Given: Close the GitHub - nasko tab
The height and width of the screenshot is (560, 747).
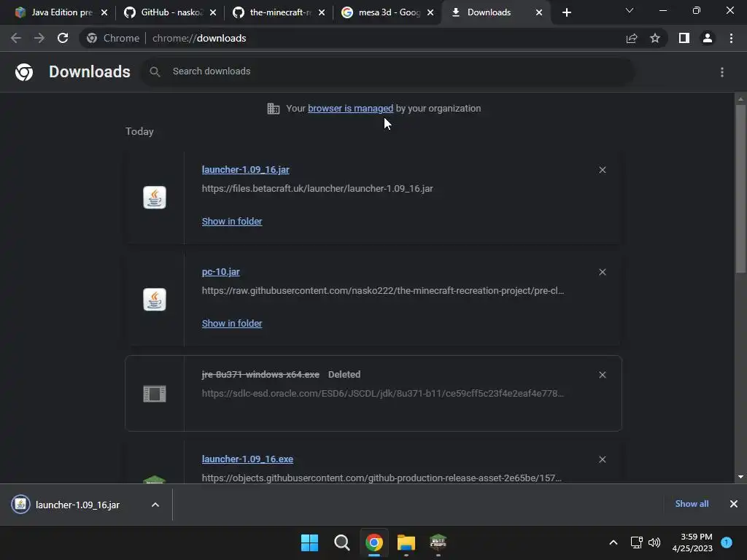Looking at the screenshot, I should [213, 12].
